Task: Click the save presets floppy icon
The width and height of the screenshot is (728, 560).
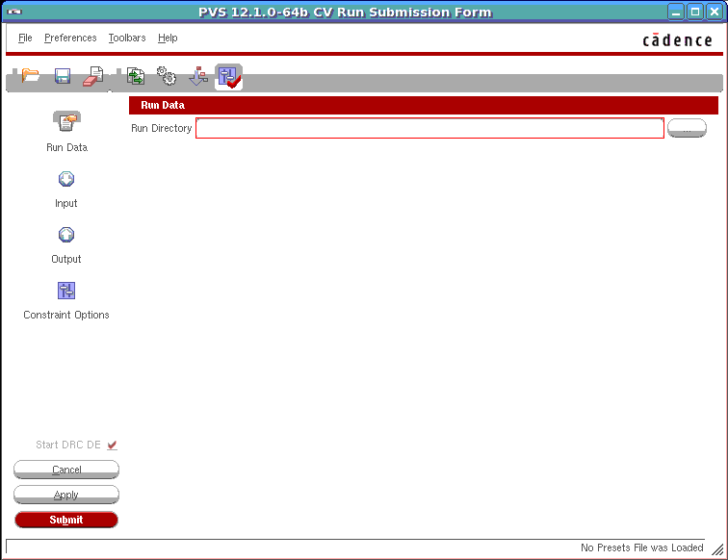Action: point(63,76)
